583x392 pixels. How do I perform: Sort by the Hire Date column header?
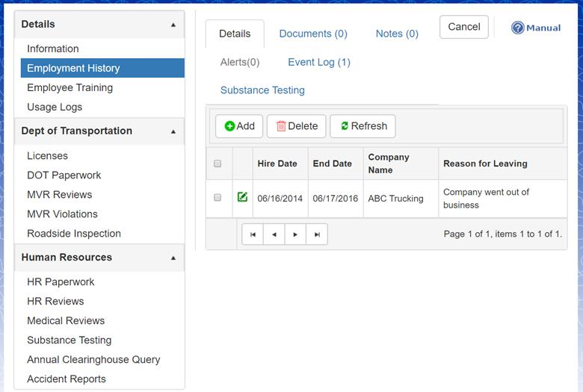277,164
